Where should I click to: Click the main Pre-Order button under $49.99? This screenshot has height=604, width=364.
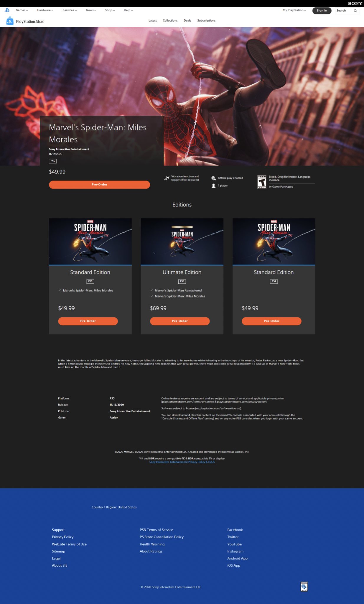[99, 185]
